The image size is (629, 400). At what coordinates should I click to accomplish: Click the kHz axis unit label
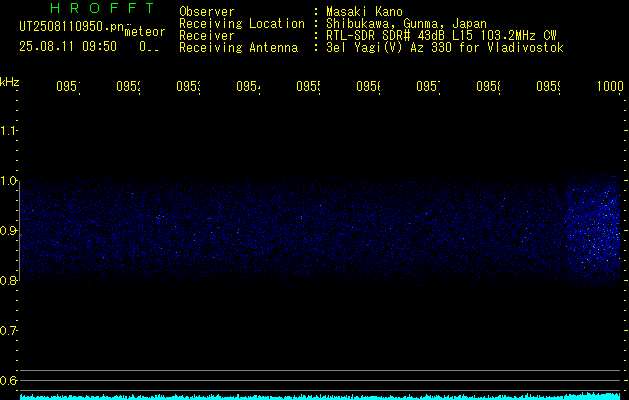(x=9, y=82)
